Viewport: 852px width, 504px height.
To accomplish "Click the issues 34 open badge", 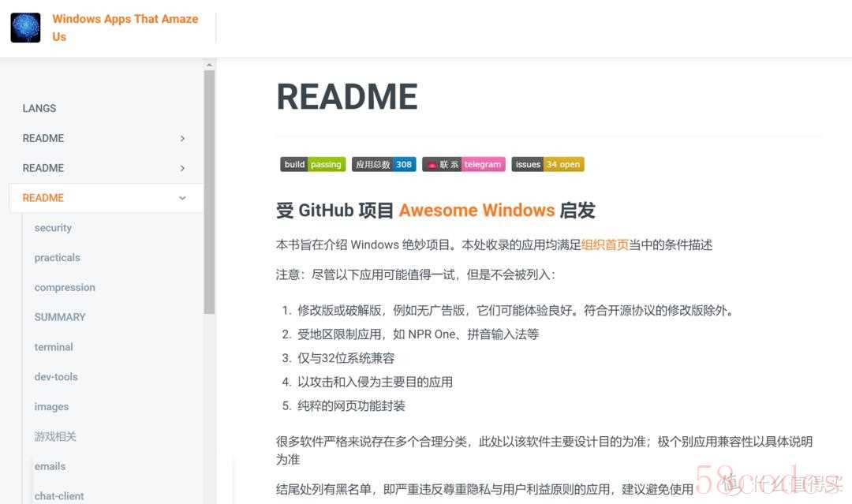I will (x=547, y=164).
